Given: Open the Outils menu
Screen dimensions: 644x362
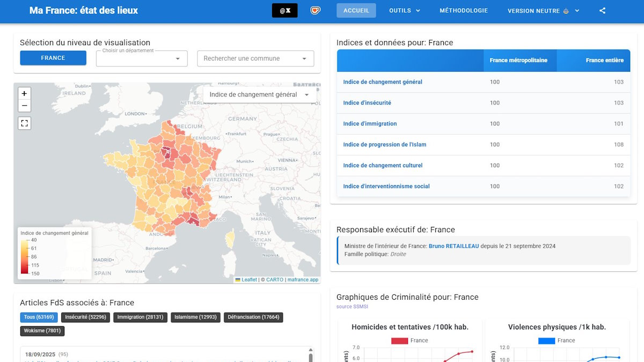Looking at the screenshot, I should (x=404, y=11).
